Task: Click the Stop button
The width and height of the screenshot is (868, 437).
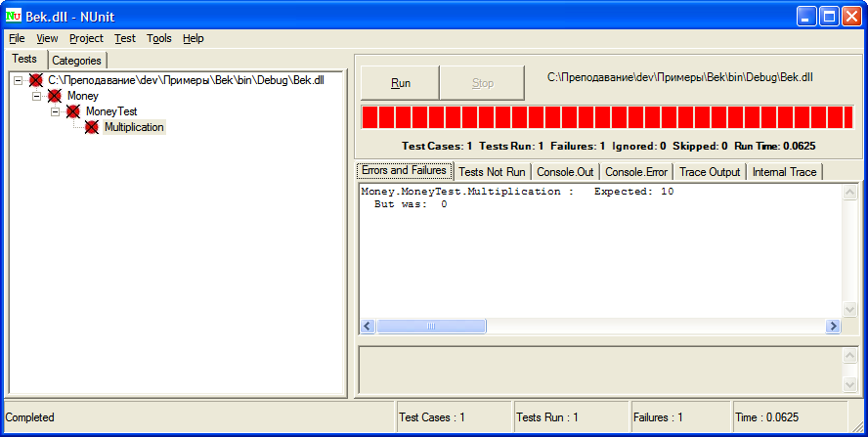Action: point(482,83)
